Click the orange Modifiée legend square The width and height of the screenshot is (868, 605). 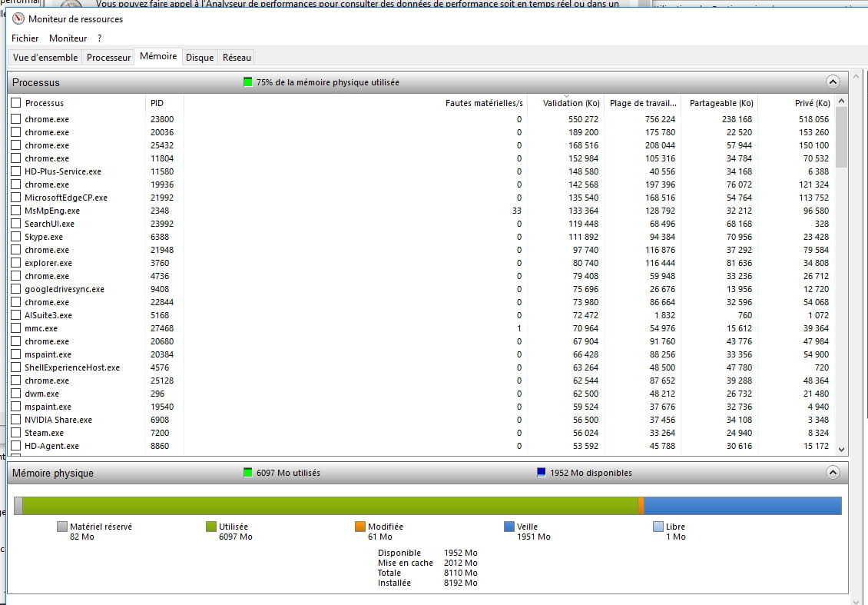coord(360,527)
